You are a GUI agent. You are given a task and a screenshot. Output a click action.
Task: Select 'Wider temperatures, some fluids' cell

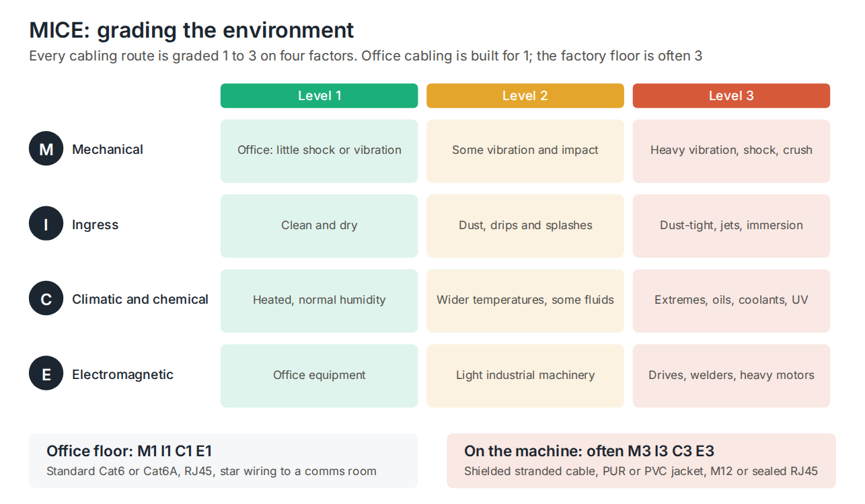pos(525,301)
